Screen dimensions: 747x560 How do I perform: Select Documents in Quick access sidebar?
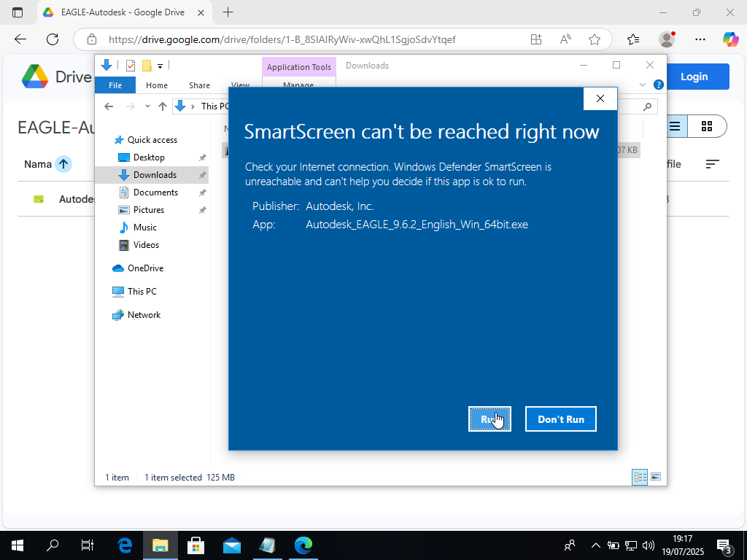[x=155, y=192]
